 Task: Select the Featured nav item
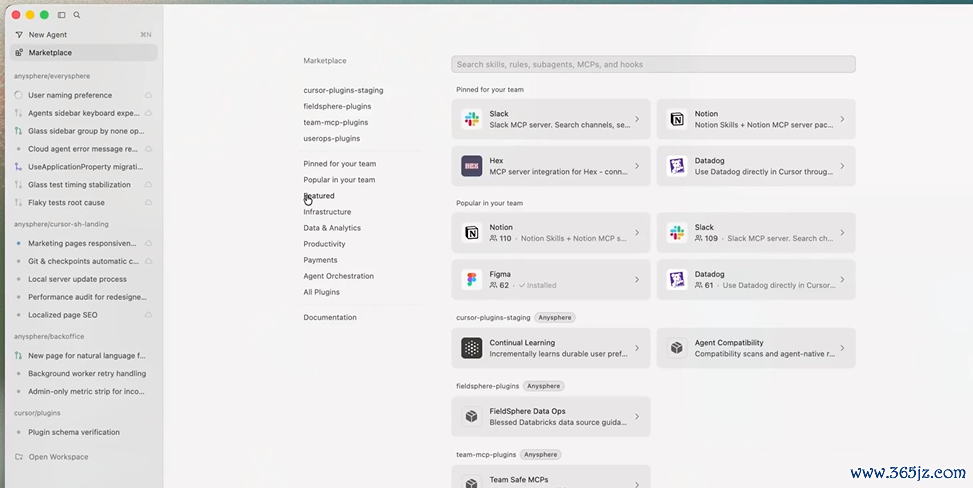(319, 196)
